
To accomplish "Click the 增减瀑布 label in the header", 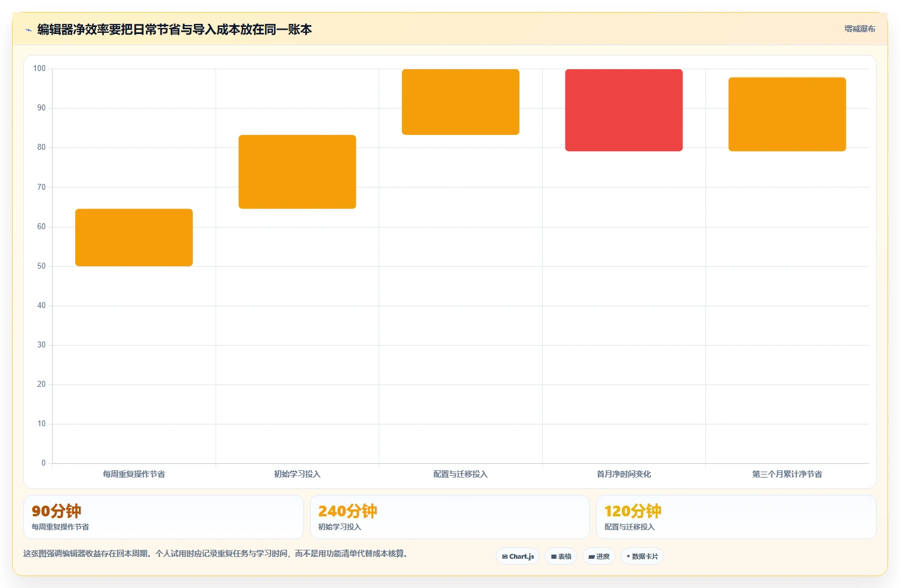I will 859,29.
